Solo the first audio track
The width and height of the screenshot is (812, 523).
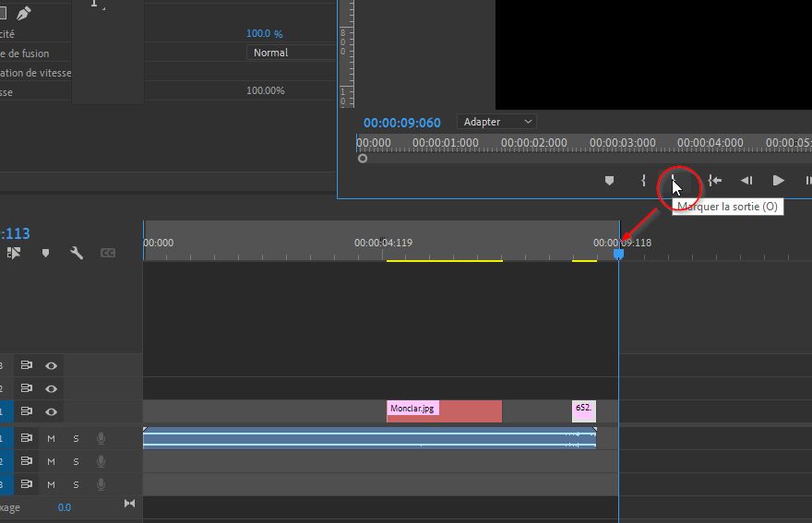point(76,438)
